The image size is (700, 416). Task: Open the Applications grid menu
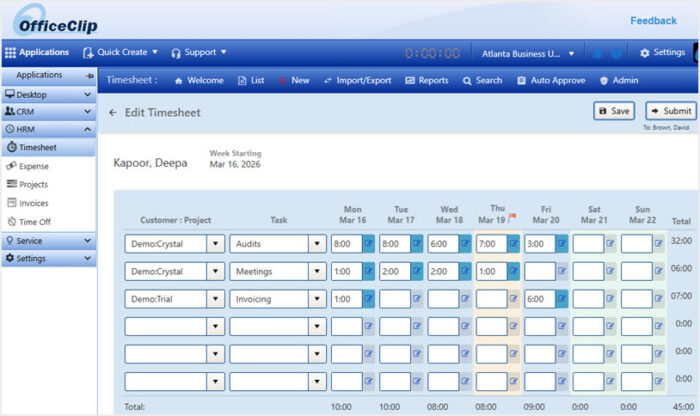pyautogui.click(x=37, y=52)
